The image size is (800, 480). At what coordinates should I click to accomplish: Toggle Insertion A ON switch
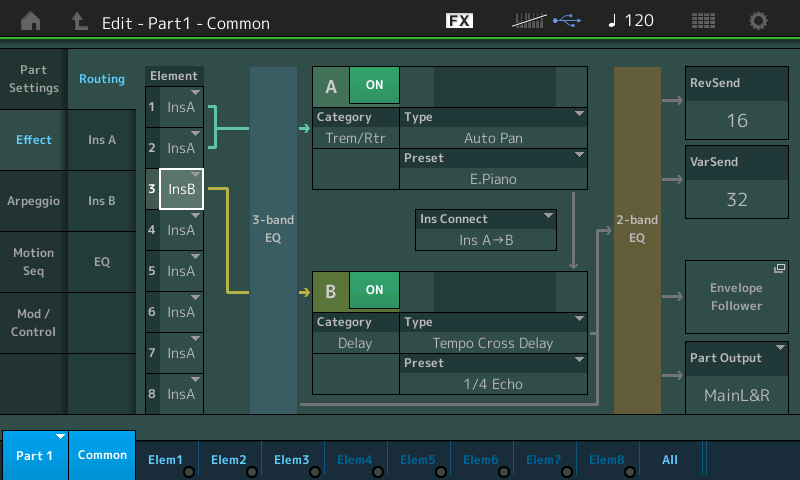pos(374,86)
